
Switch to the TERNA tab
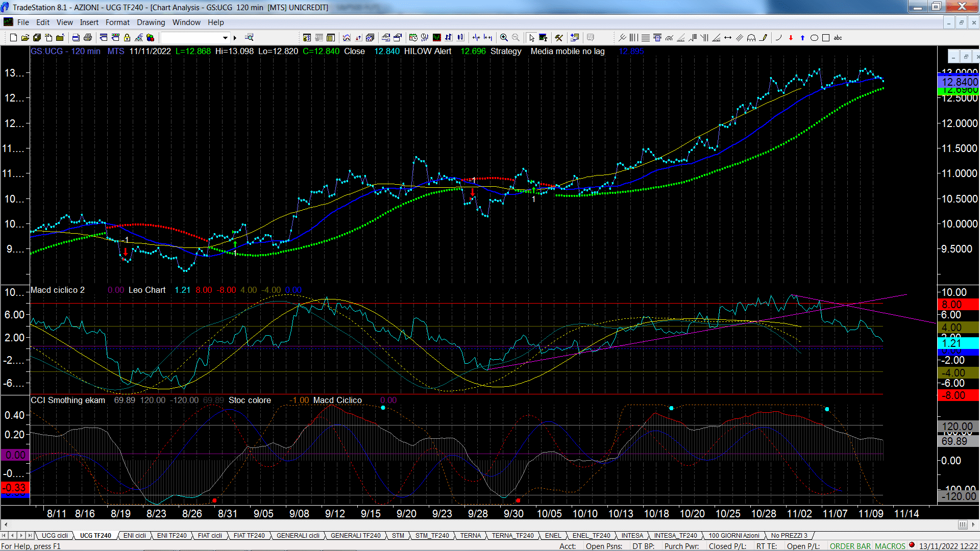click(x=471, y=536)
